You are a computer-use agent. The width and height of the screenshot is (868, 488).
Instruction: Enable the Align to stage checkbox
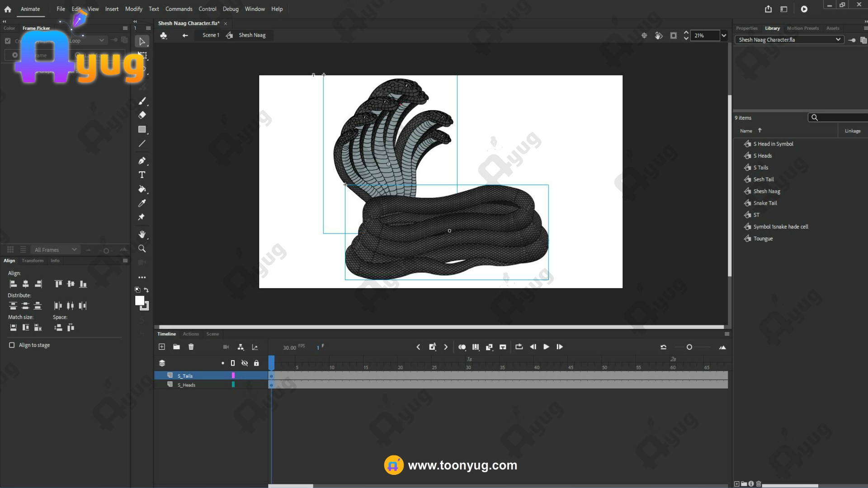(12, 345)
